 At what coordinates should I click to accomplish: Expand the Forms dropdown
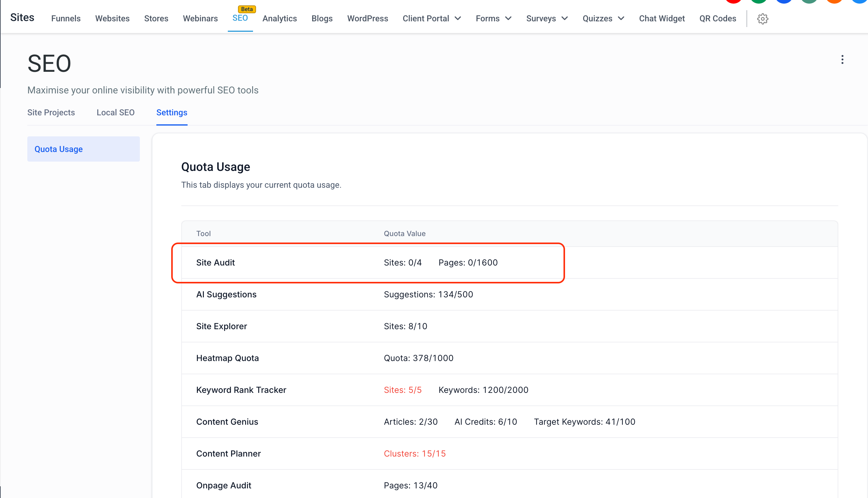(x=493, y=18)
